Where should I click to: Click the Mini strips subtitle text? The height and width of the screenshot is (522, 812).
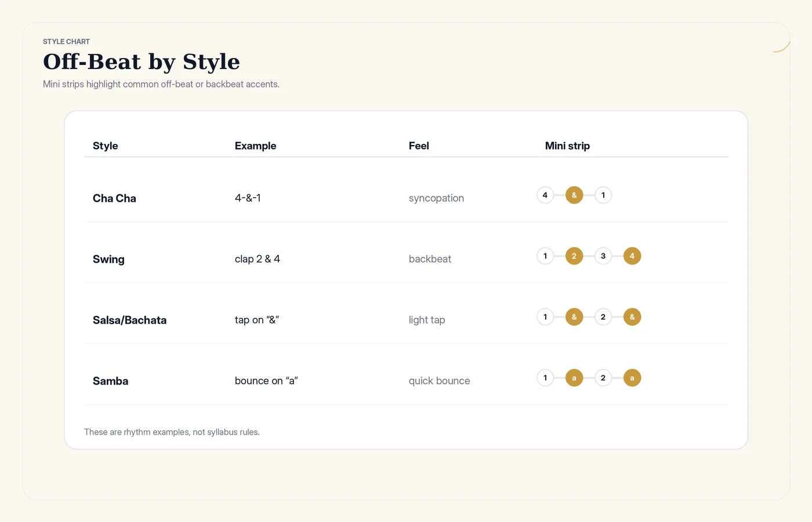tap(161, 84)
